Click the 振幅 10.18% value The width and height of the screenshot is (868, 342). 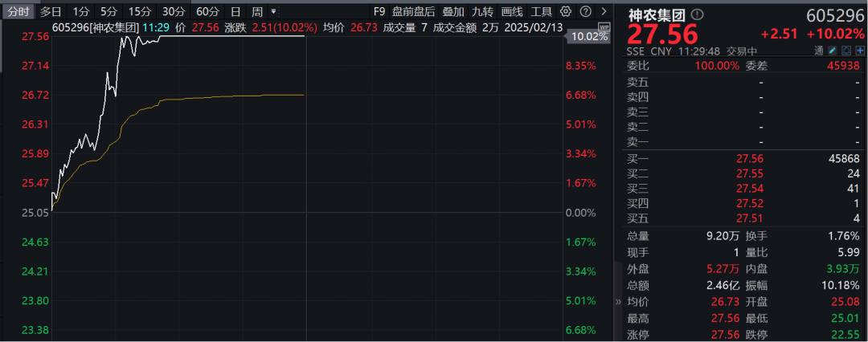click(x=841, y=286)
